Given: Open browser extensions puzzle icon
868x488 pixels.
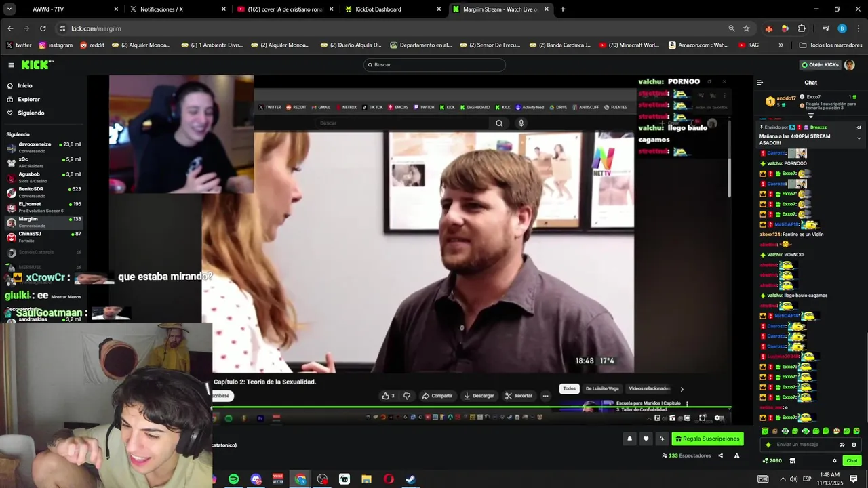Looking at the screenshot, I should point(802,28).
